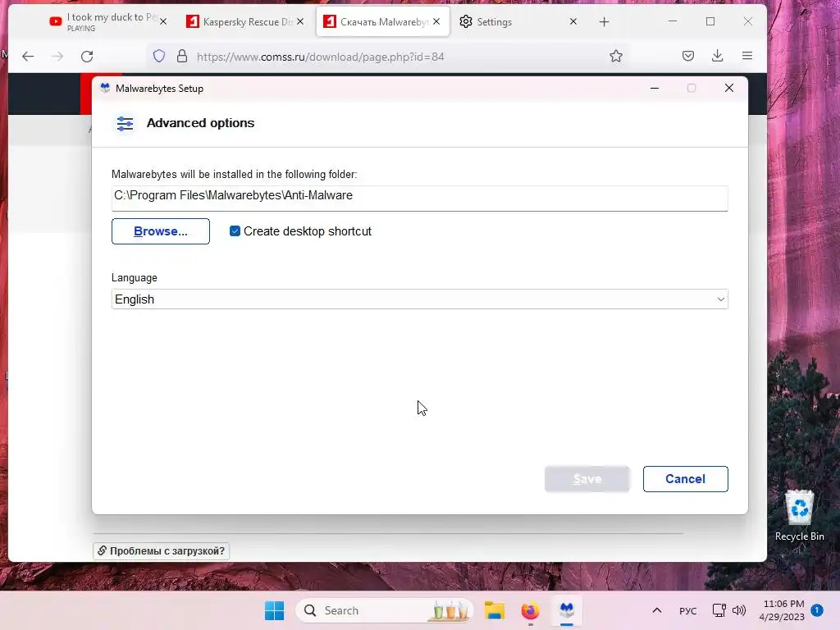
Task: Close the Malwarebytes Setup dialog
Action: pyautogui.click(x=728, y=88)
